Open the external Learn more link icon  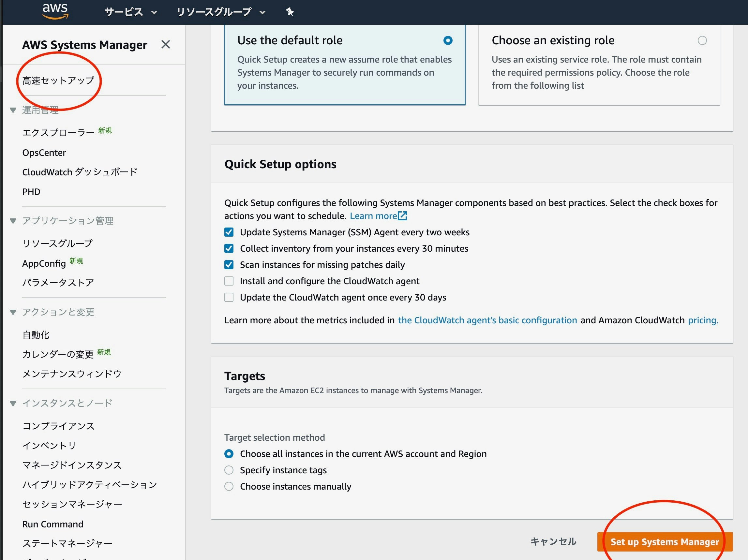click(x=402, y=215)
